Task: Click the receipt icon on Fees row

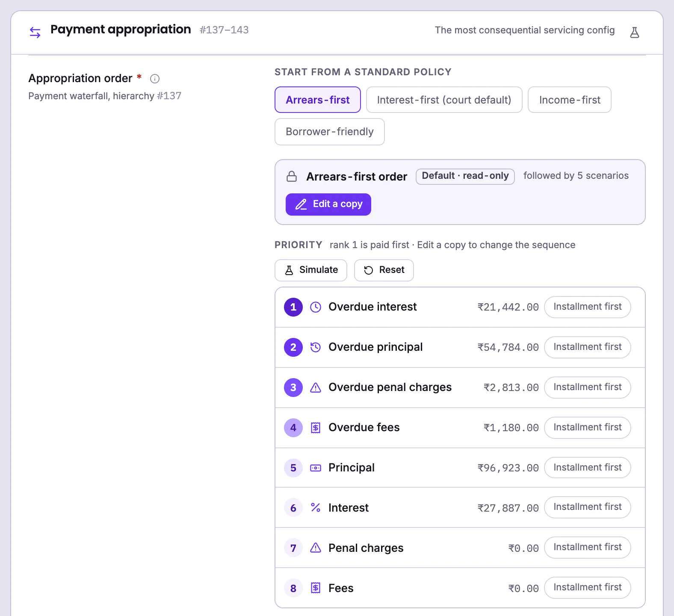Action: [316, 588]
